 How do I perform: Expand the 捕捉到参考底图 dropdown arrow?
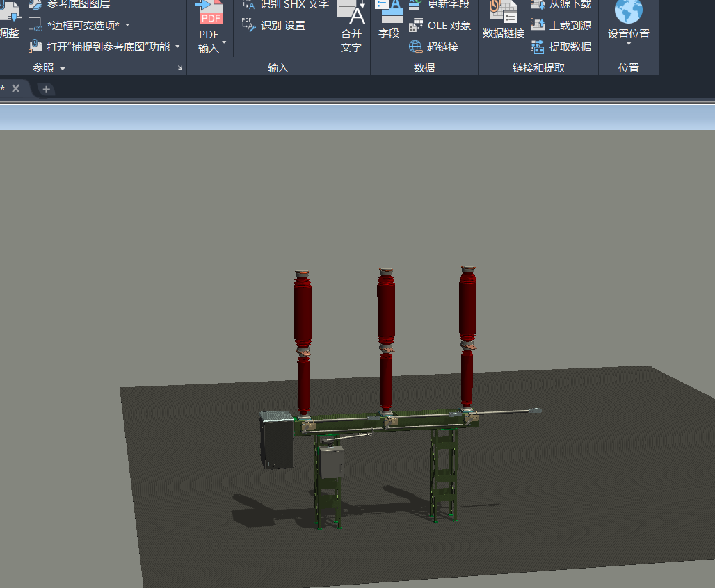[177, 47]
